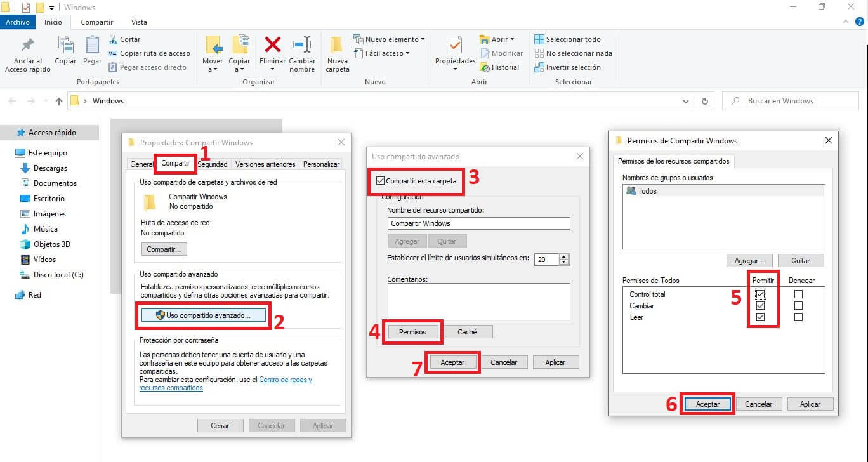Select Este equipo in the navigation pane
Image resolution: width=868 pixels, height=462 pixels.
pos(41,153)
